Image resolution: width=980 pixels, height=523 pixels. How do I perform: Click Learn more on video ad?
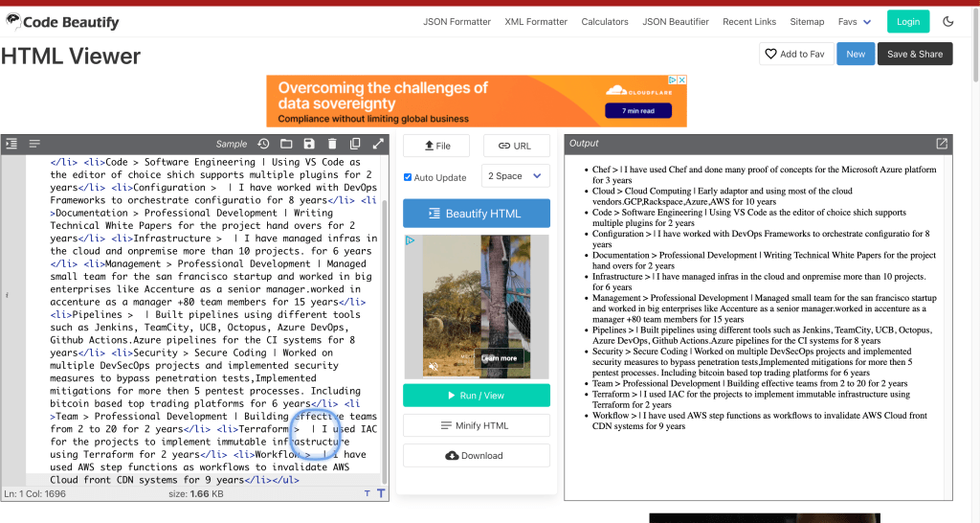tap(500, 358)
